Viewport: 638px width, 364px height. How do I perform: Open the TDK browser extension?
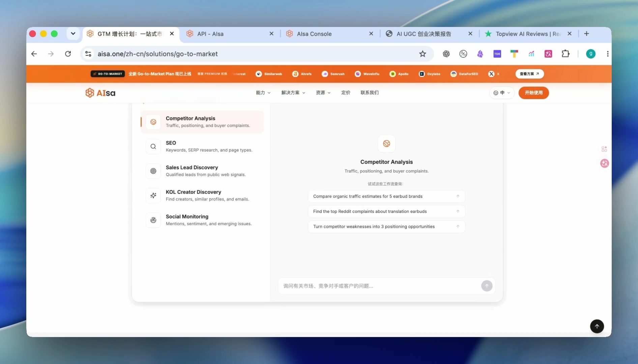(x=497, y=54)
